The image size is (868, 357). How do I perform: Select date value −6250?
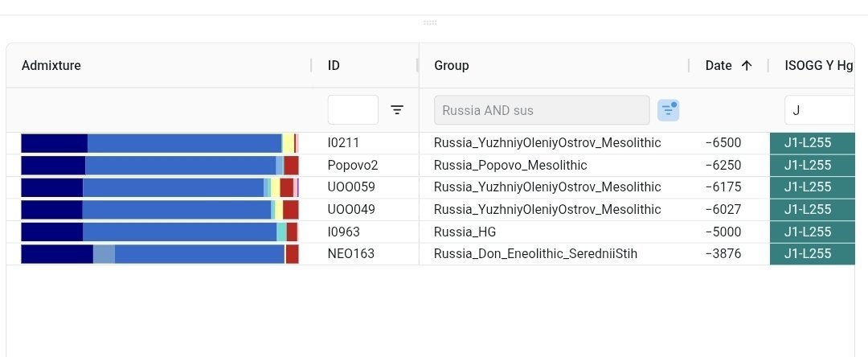pos(723,165)
